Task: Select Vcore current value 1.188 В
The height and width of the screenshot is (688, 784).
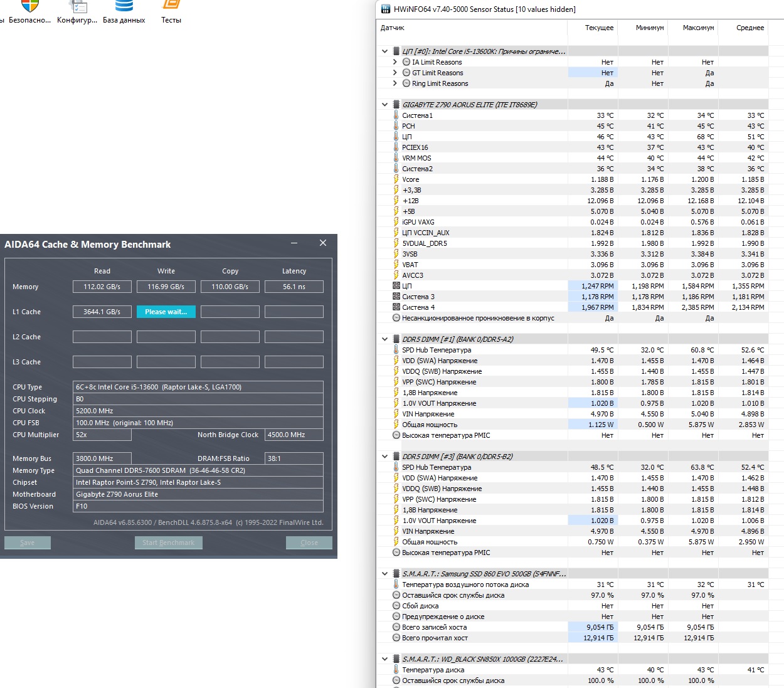Action: pos(602,179)
